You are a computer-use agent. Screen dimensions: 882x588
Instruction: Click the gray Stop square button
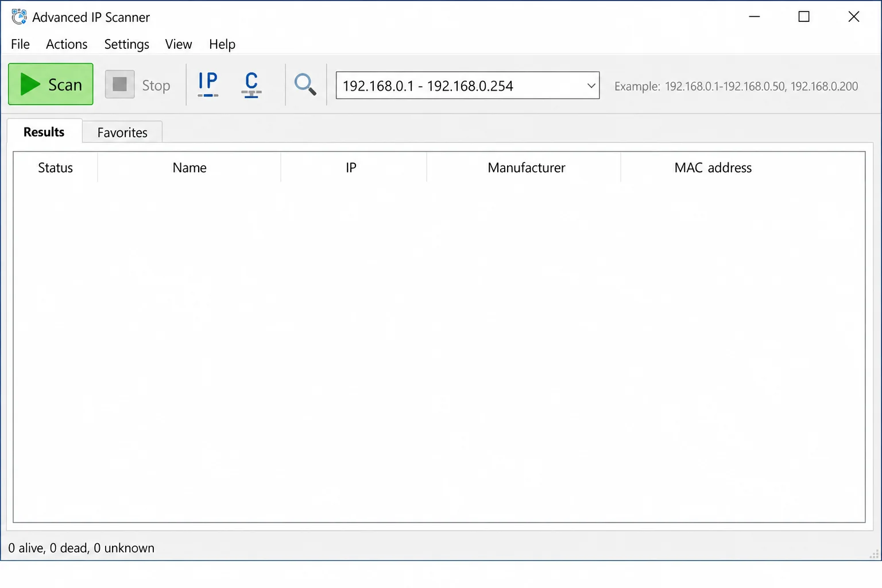pyautogui.click(x=119, y=84)
